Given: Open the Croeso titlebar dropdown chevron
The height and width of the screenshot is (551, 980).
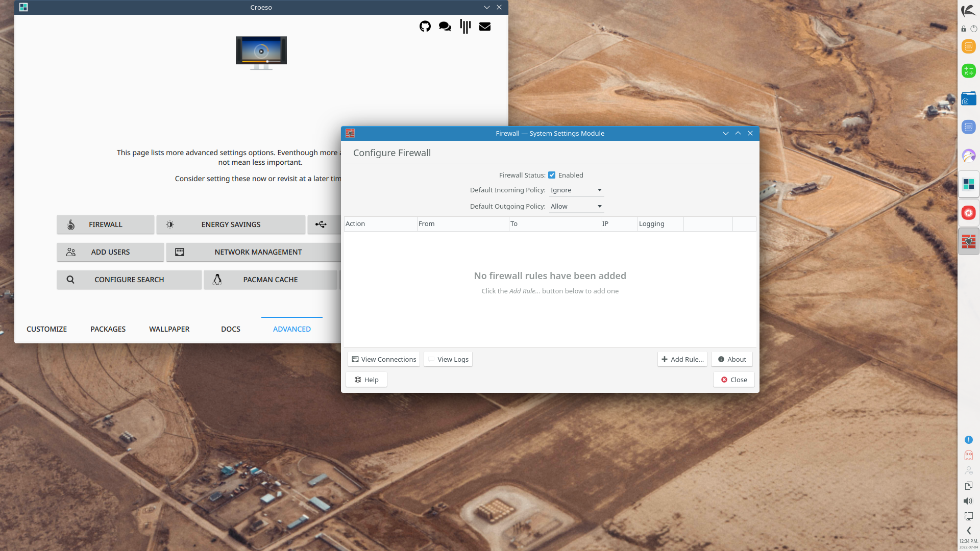Looking at the screenshot, I should coord(486,7).
